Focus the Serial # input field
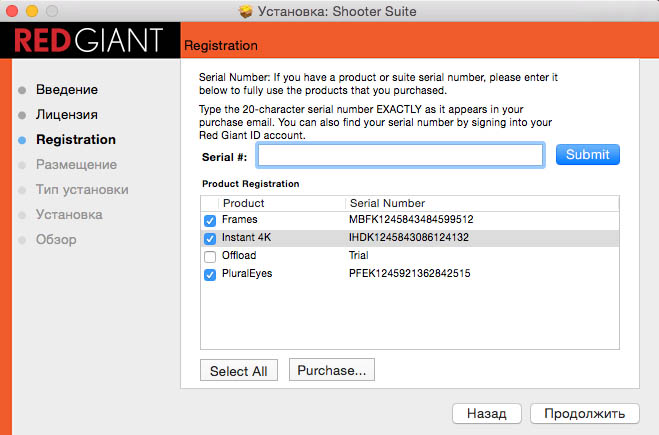The image size is (659, 435). click(401, 155)
